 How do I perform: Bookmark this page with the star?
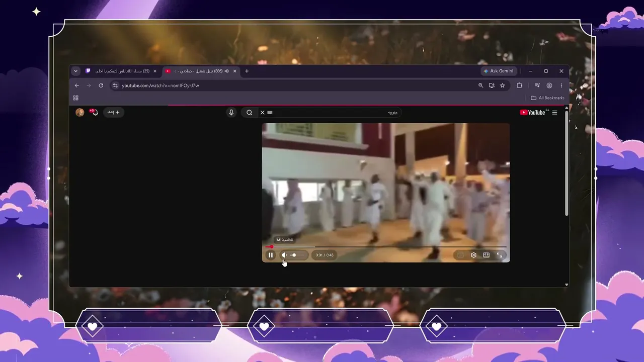pyautogui.click(x=502, y=85)
